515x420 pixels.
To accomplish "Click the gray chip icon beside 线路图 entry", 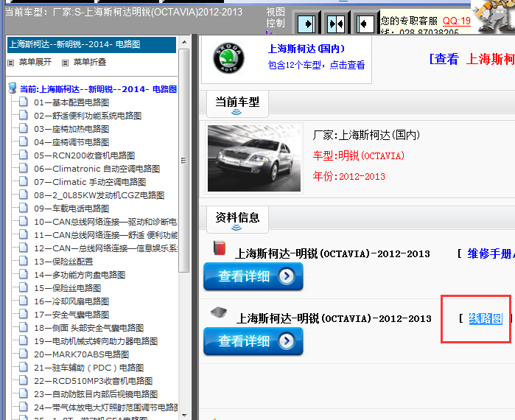I will point(219,312).
